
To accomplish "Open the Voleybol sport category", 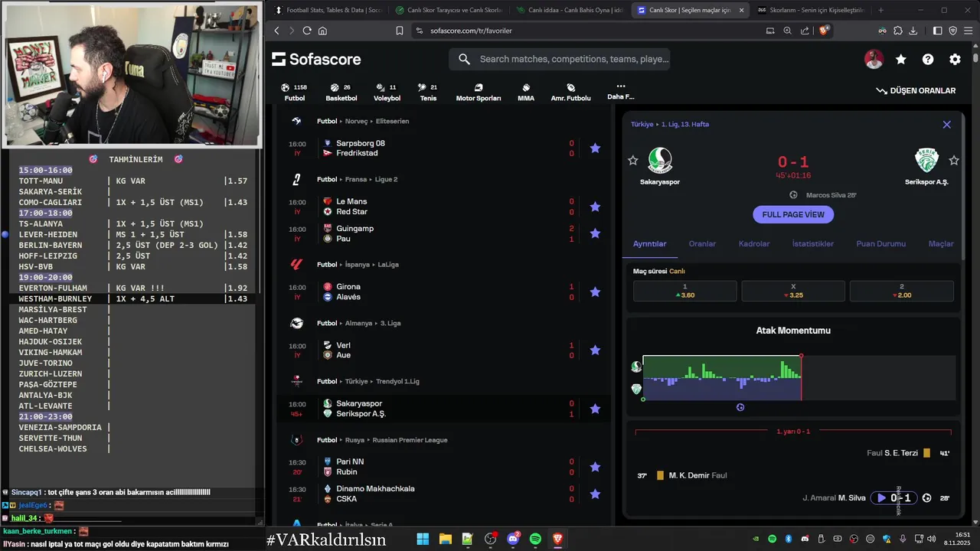I will tap(387, 92).
